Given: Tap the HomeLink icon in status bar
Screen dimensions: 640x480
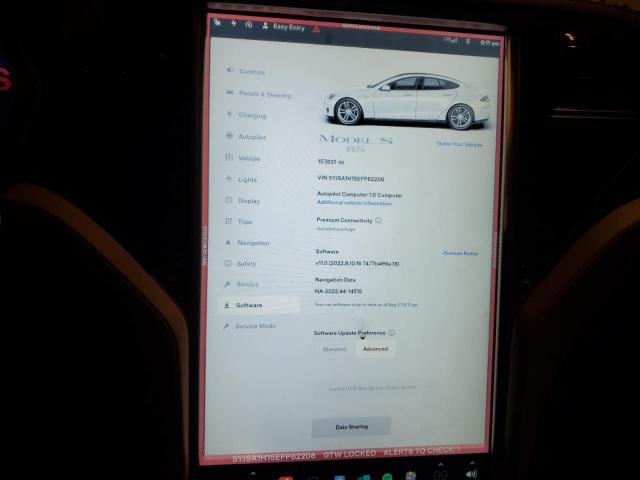Looking at the screenshot, I should (249, 24).
